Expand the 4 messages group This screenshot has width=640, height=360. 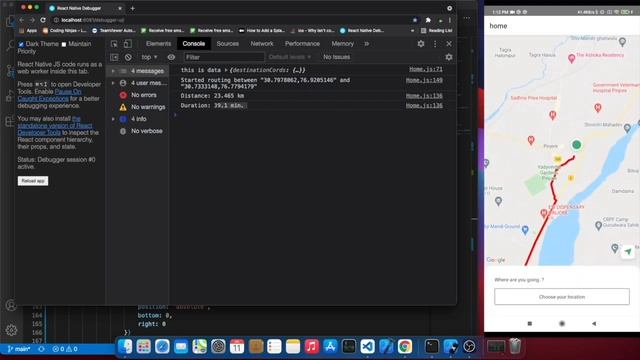click(113, 71)
